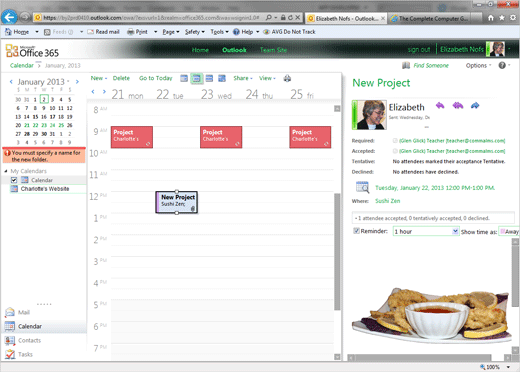Select New Project appointment on Tuesday
The width and height of the screenshot is (520, 372).
(x=177, y=202)
